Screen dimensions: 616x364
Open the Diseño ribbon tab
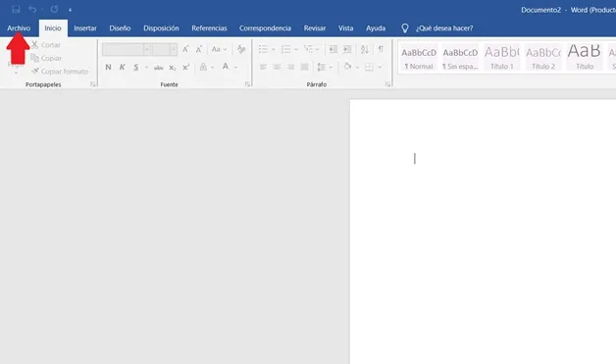click(x=120, y=28)
